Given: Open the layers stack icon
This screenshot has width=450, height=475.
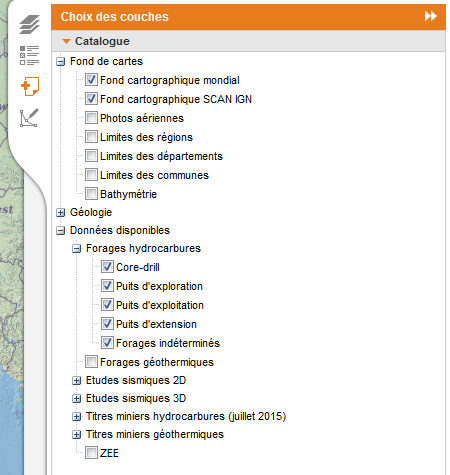Looking at the screenshot, I should coord(29,24).
